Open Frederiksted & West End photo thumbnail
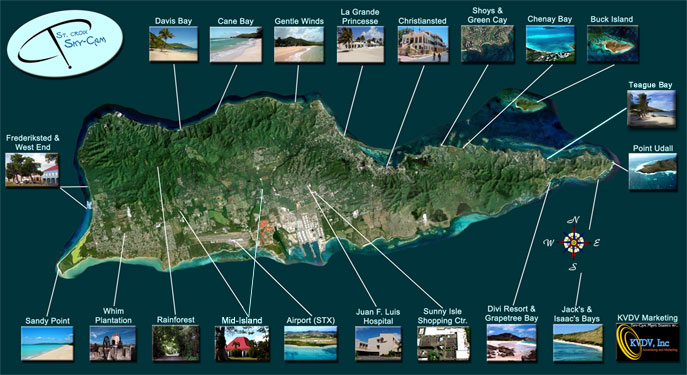The width and height of the screenshot is (687, 375). click(x=32, y=170)
